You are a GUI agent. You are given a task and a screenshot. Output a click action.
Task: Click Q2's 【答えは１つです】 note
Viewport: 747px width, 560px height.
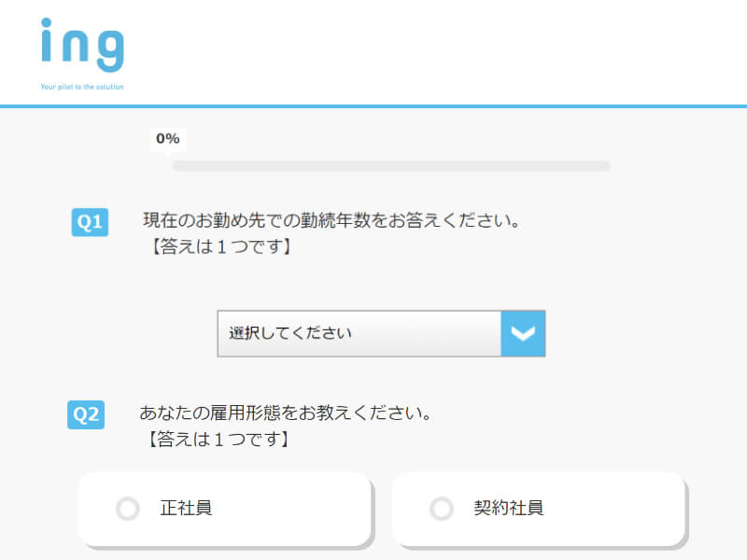pos(218,439)
